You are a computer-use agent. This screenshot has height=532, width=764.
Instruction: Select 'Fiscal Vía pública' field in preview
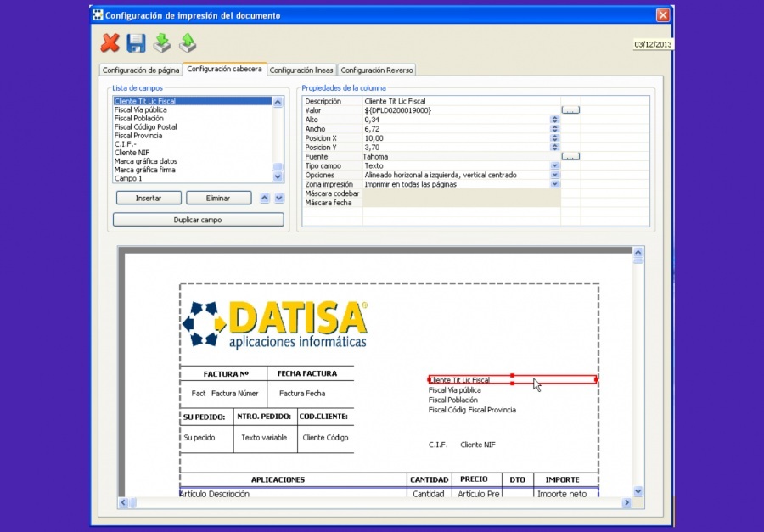coord(455,389)
